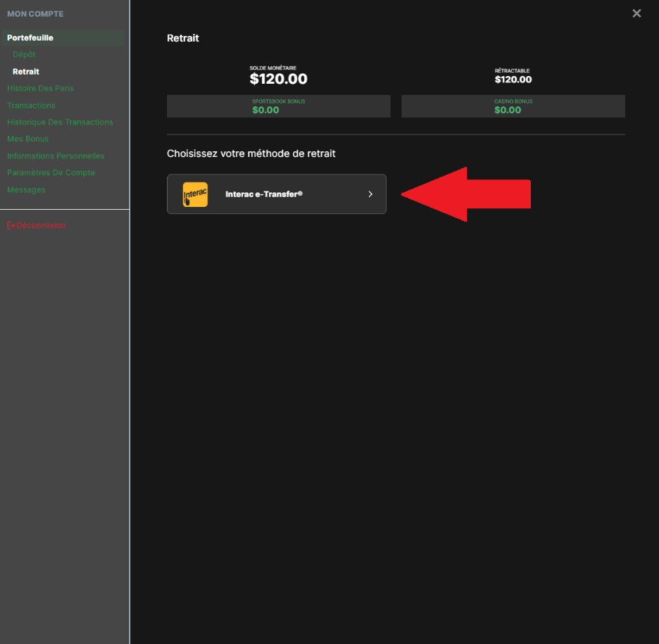
Task: Select the Interac e-Transfer withdrawal method label
Action: (263, 194)
